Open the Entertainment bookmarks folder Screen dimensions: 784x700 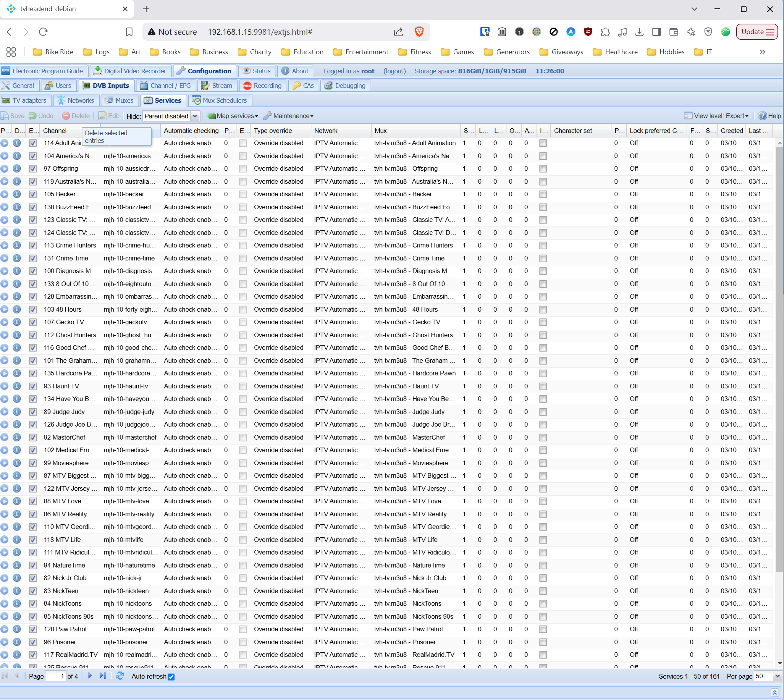pos(361,52)
